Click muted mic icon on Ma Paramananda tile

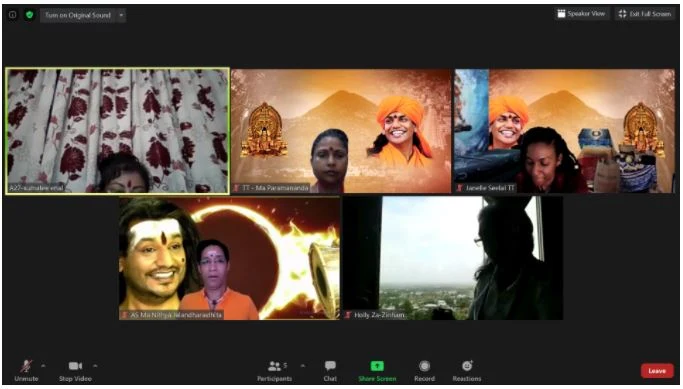[x=237, y=188]
